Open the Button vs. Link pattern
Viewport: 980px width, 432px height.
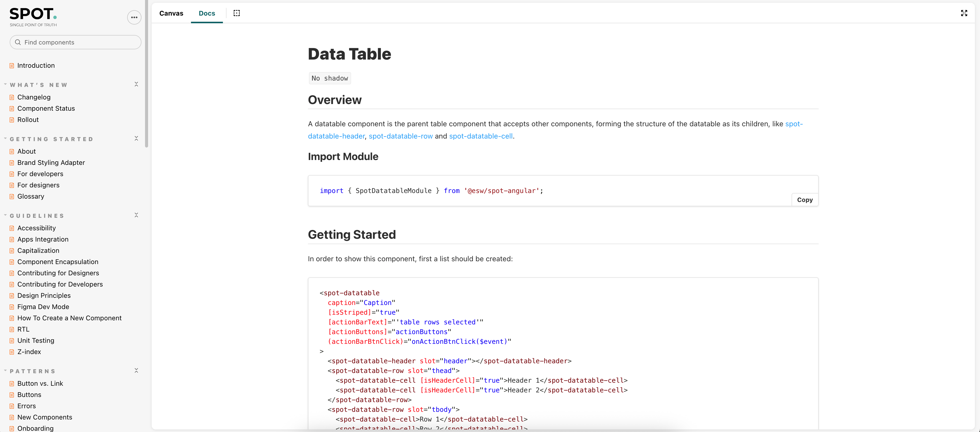40,384
